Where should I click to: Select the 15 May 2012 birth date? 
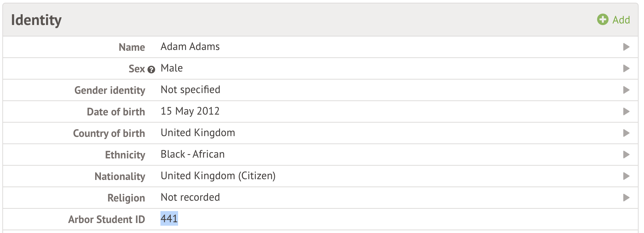190,111
